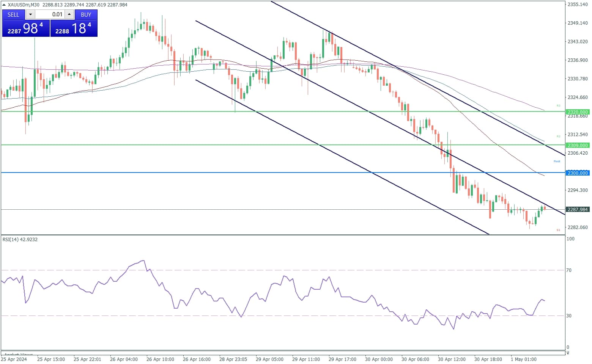Screen dimensions: 592x364
Task: Click the 1 May 01:00 time label
Action: pyautogui.click(x=524, y=359)
